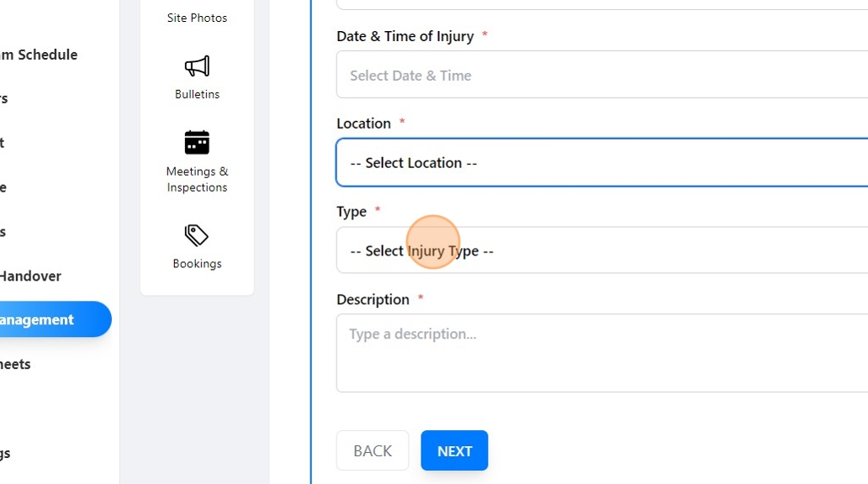
Task: Open Meetings & Inspections calendar icon
Action: [x=197, y=143]
